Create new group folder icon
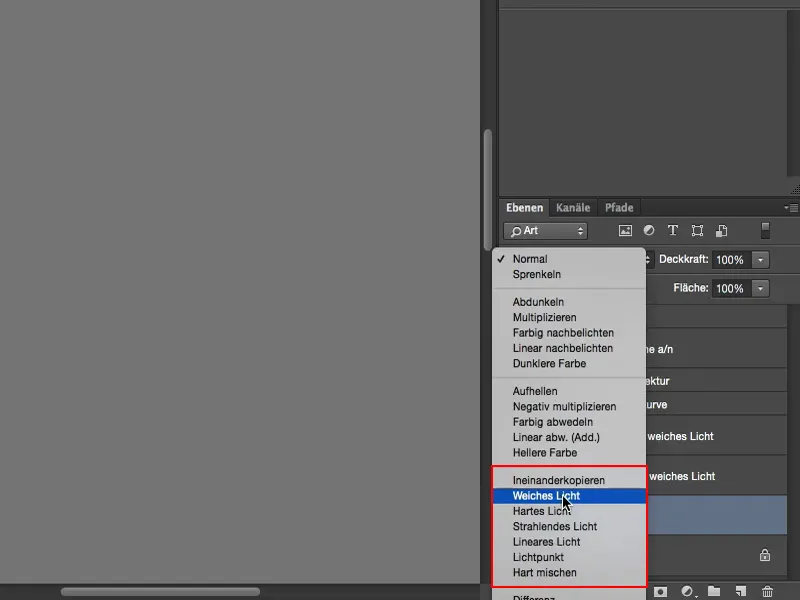Screen dimensions: 800x600 pyautogui.click(x=714, y=592)
